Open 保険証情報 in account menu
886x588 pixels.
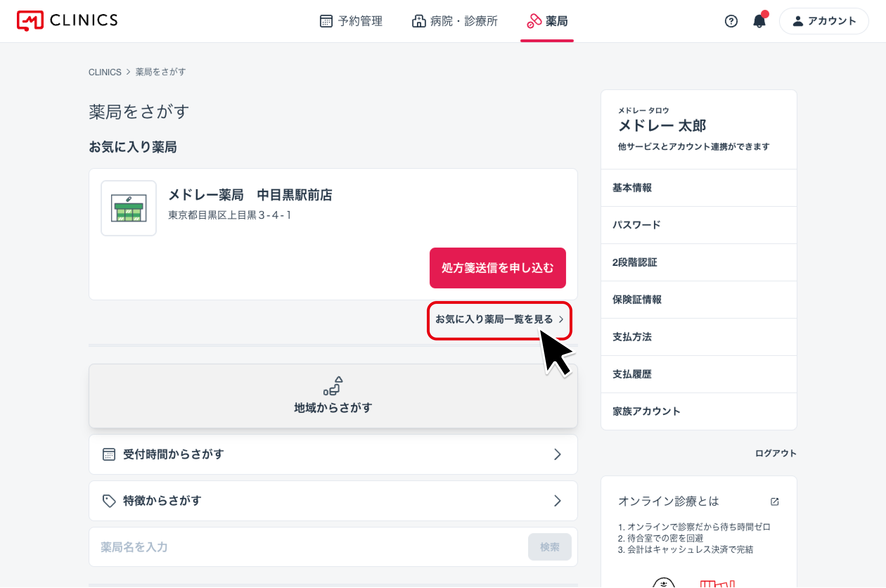pos(699,300)
